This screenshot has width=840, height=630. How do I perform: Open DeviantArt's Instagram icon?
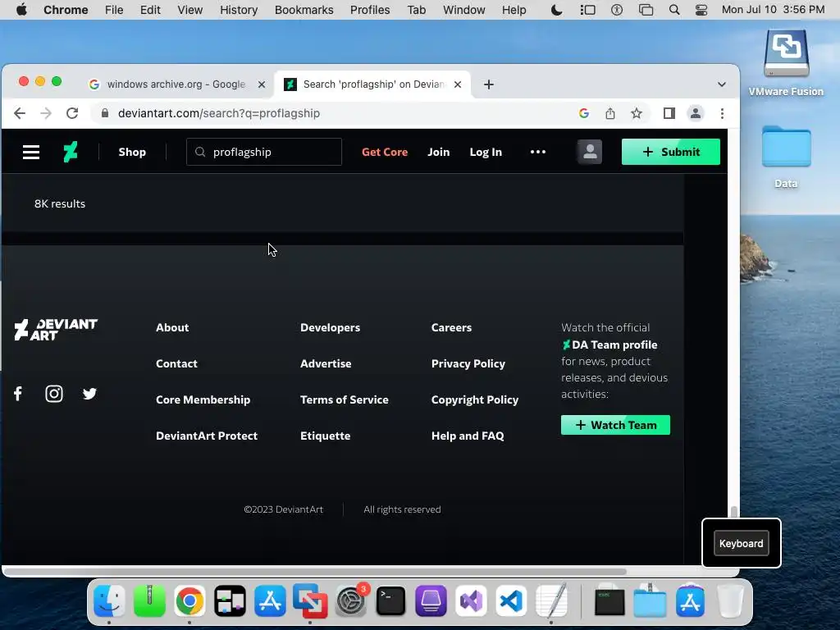[54, 394]
